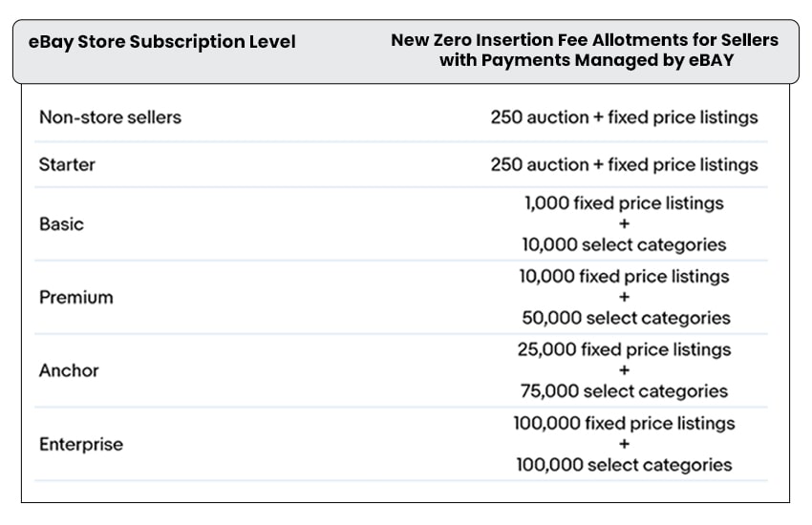Click '50,000 select categories' text
Viewport: 812px width, 525px height.
[626, 318]
